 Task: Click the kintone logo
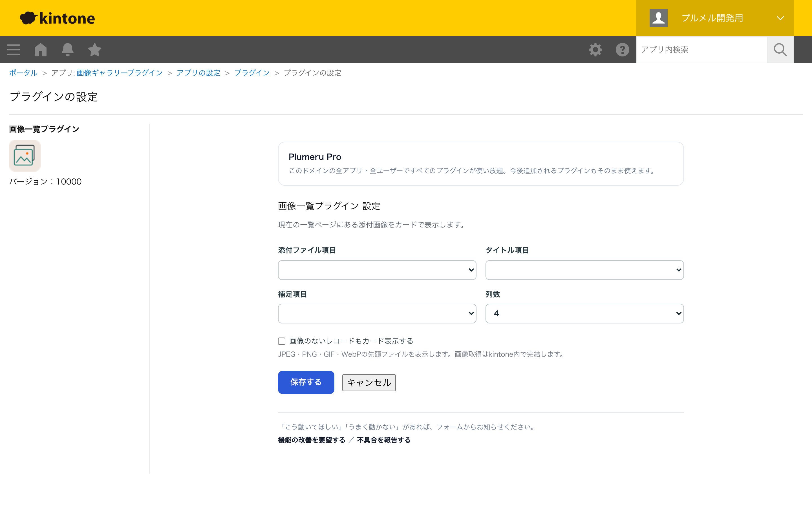click(58, 18)
